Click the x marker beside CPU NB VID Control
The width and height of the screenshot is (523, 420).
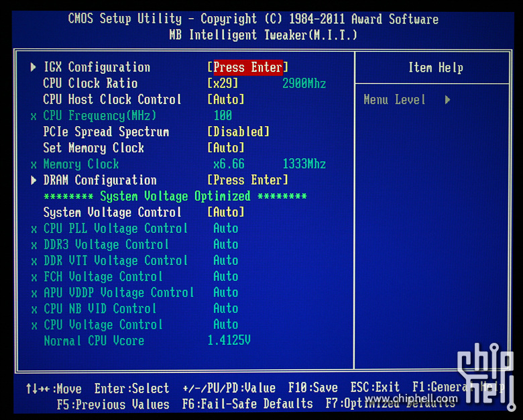pyautogui.click(x=34, y=310)
